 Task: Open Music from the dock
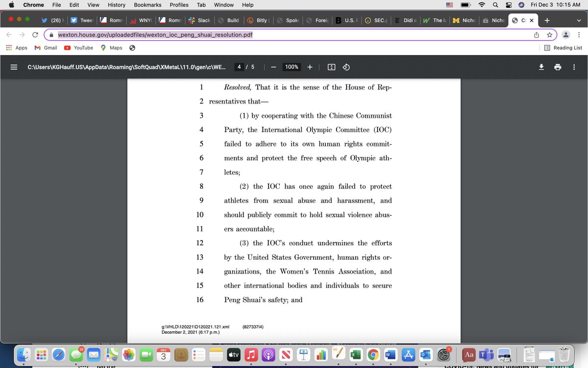coord(251,355)
